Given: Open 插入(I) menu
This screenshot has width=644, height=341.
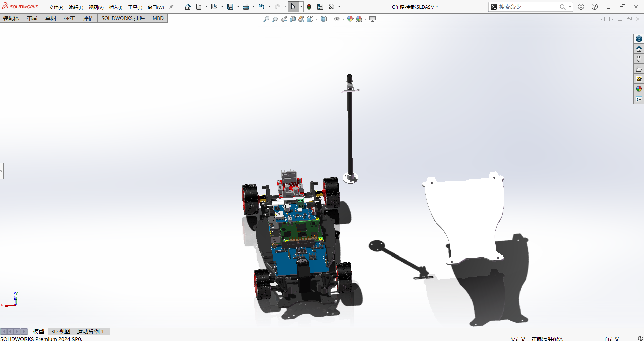Looking at the screenshot, I should click(116, 7).
